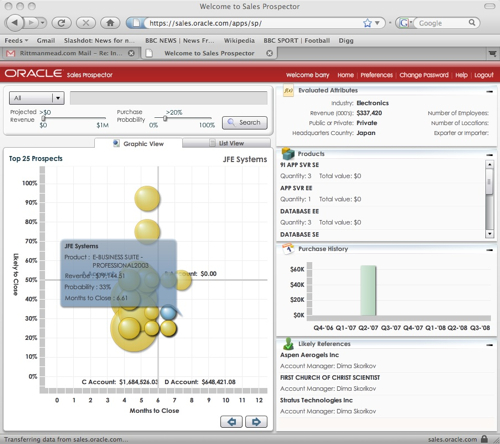Click Change Password in the header
Image resolution: width=500 pixels, height=444 pixels.
(424, 75)
